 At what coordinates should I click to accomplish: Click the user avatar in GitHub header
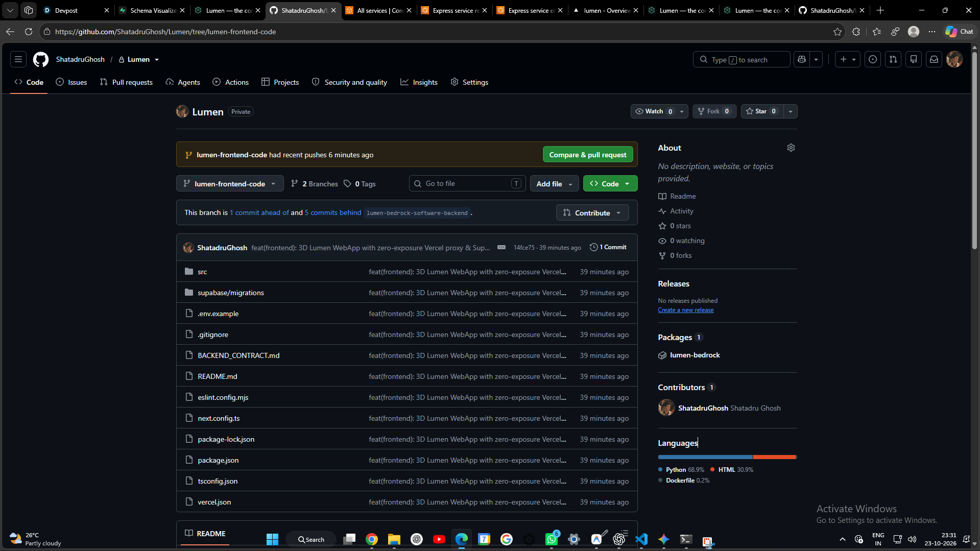pyautogui.click(x=954, y=60)
